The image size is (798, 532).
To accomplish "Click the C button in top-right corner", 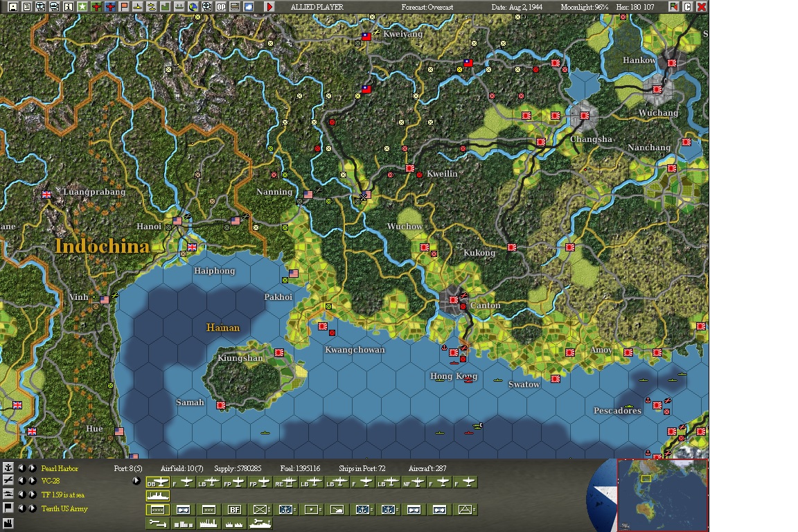I will tap(688, 7).
